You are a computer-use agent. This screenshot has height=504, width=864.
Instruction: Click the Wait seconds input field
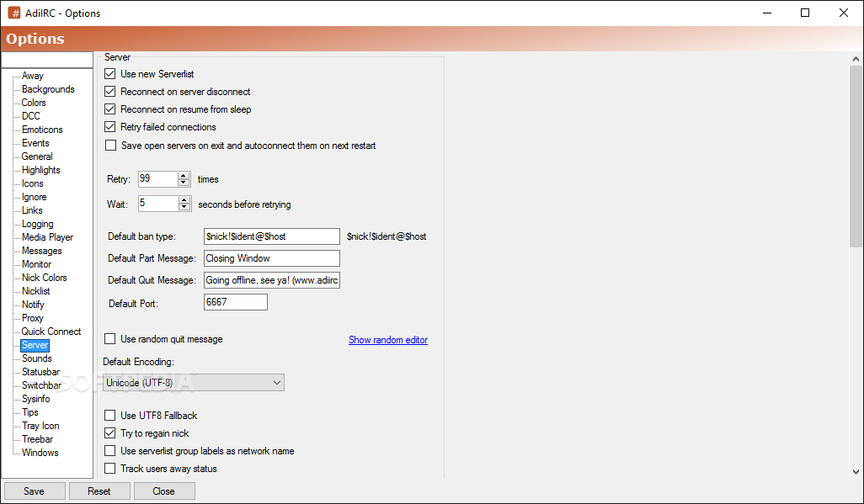(x=158, y=204)
